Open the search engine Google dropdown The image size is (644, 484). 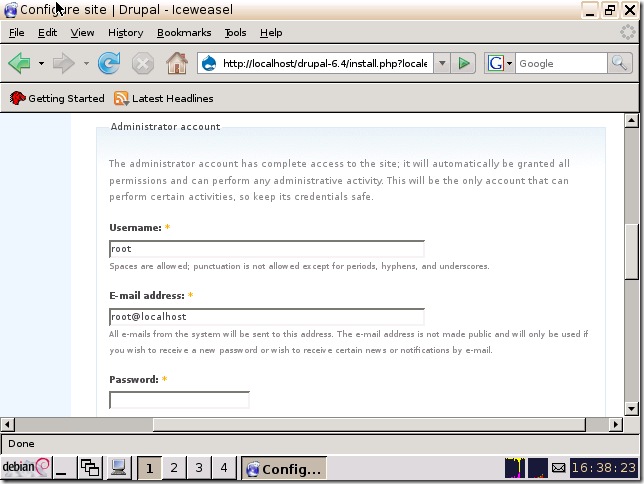[499, 63]
